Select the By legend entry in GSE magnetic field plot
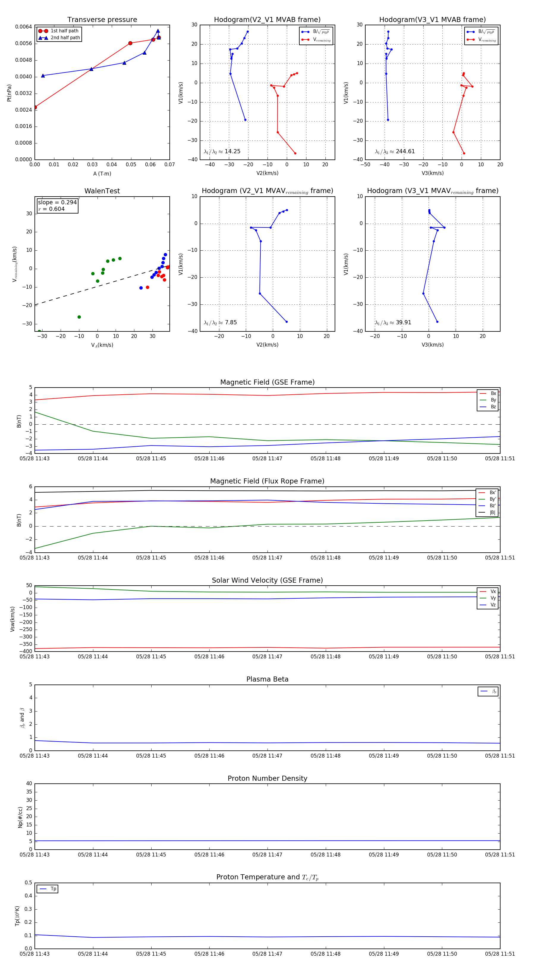The height and width of the screenshot is (980, 535). 488,400
